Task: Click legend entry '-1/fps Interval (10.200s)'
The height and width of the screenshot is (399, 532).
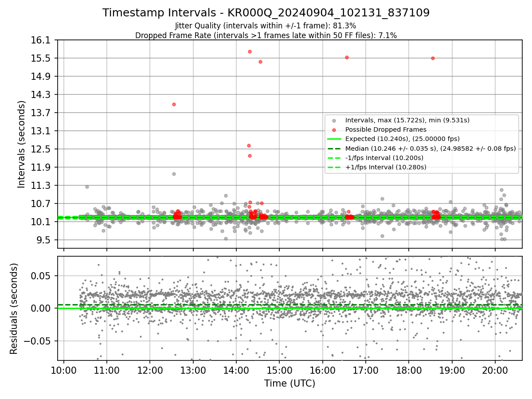Action: click(384, 158)
